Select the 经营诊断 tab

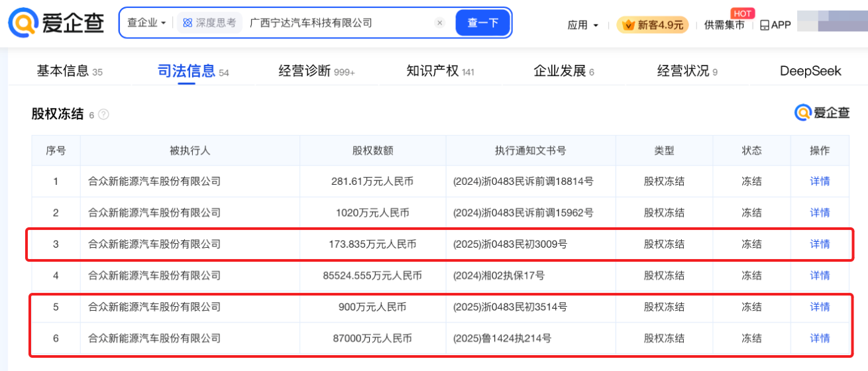305,71
